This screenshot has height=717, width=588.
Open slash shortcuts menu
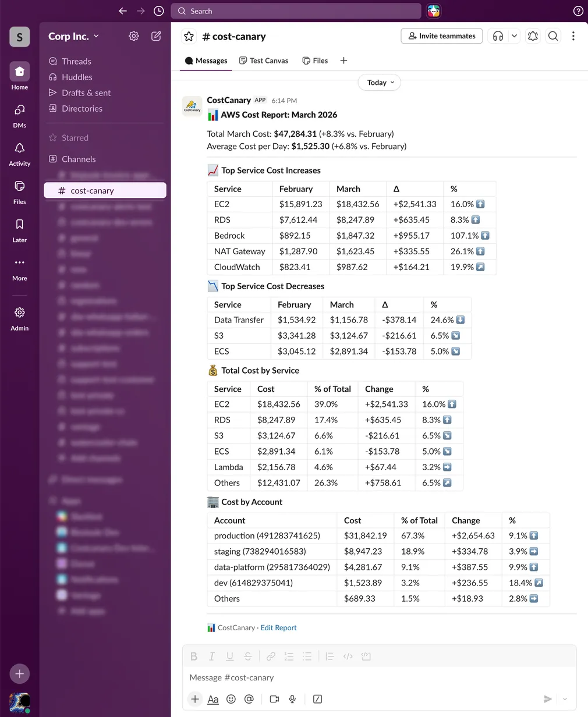(x=317, y=699)
